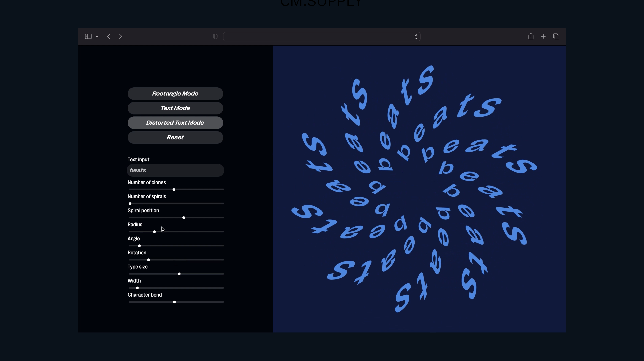Show tab overview icon
The height and width of the screenshot is (361, 644).
(x=556, y=36)
